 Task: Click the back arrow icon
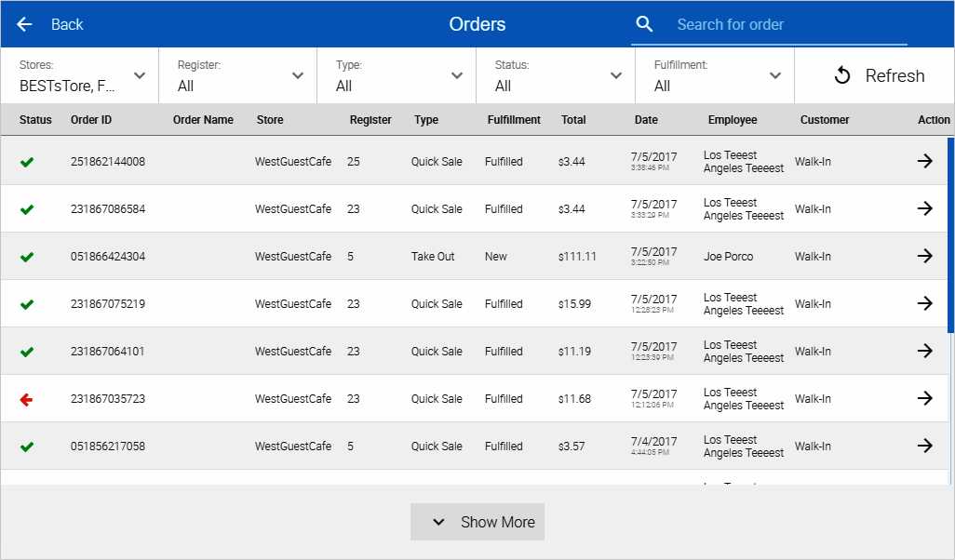[x=24, y=24]
